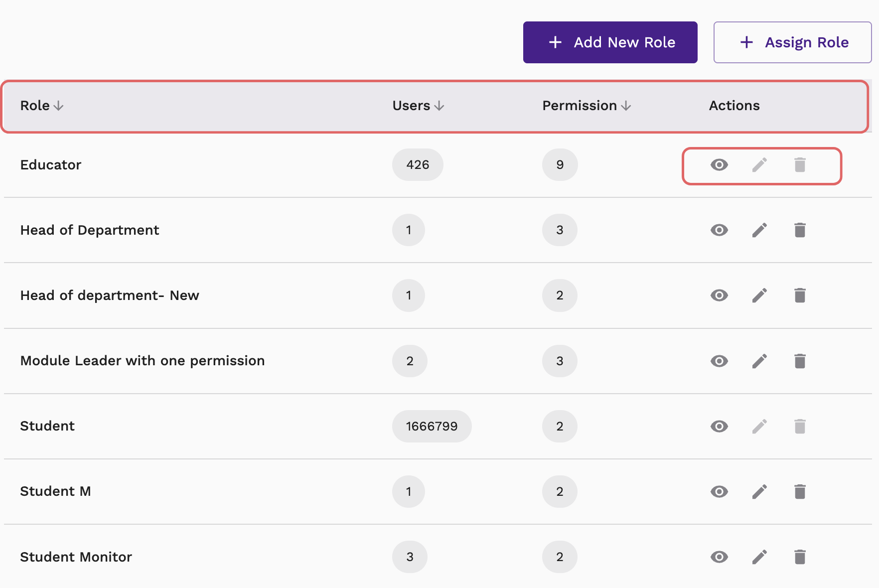Click Head of Department role name

coord(90,230)
